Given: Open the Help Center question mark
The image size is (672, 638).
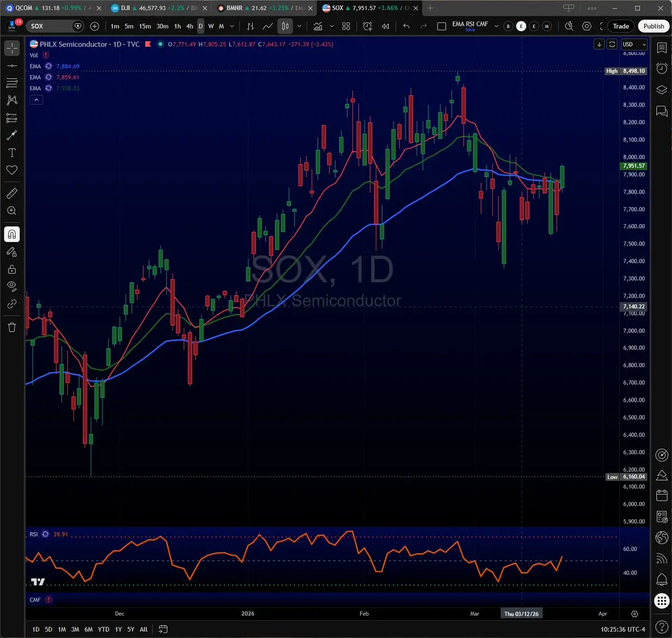Looking at the screenshot, I should coord(661,626).
